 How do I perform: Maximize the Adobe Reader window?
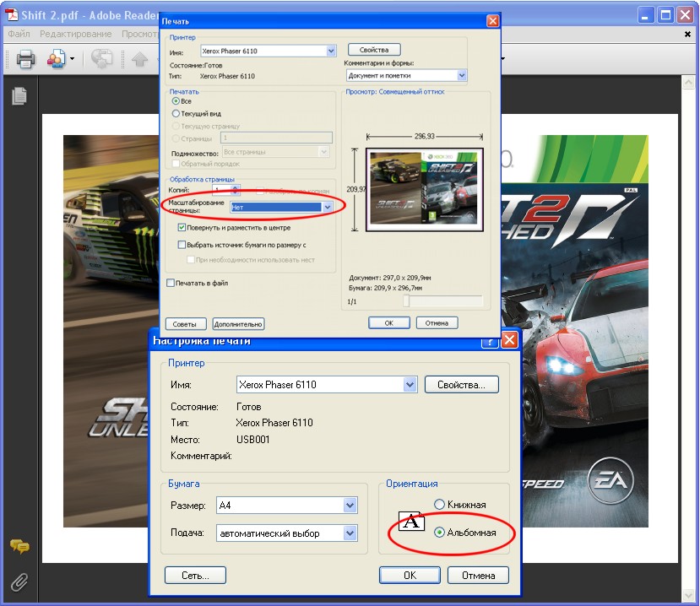pos(665,16)
